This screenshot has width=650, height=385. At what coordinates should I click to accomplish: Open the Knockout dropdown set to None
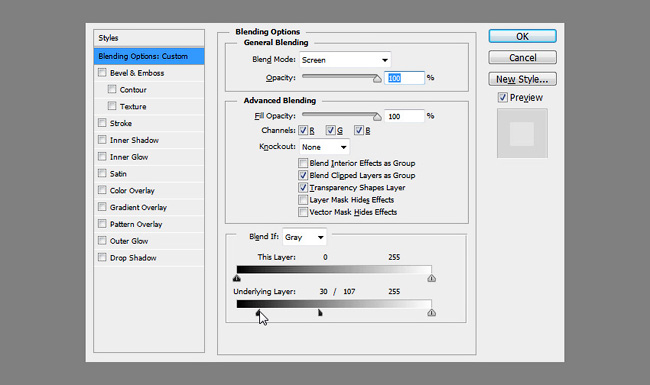324,147
